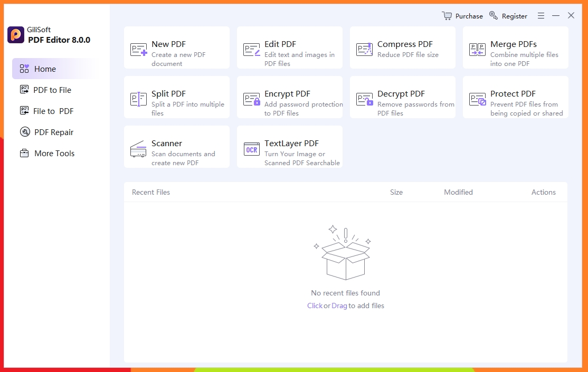Open Encrypt PDF card title

[287, 94]
